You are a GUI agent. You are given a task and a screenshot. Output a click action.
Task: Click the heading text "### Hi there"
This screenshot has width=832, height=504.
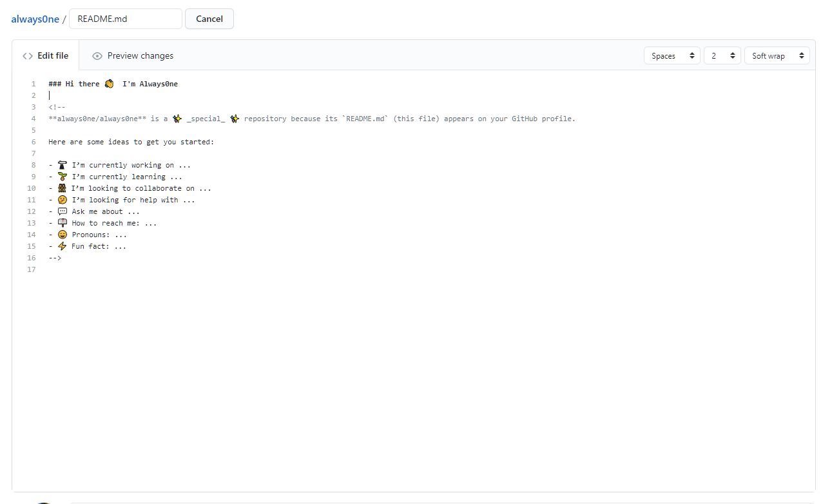tap(74, 84)
